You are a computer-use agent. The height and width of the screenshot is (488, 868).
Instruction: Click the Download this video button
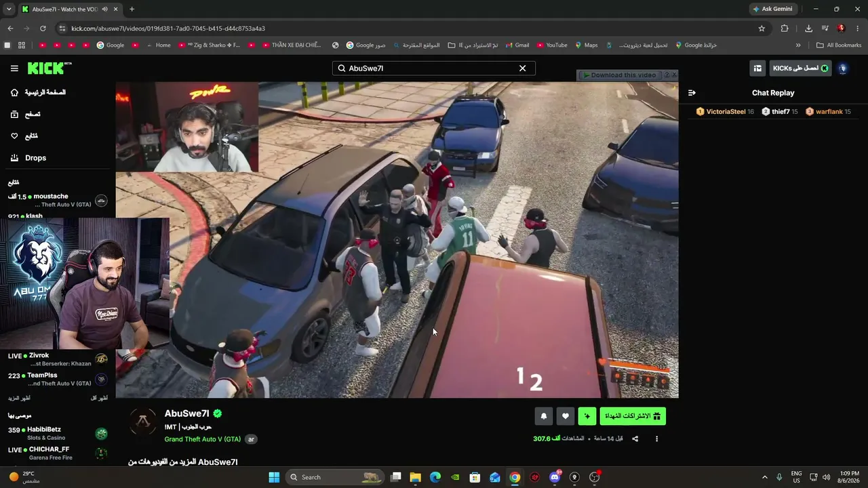pos(619,75)
